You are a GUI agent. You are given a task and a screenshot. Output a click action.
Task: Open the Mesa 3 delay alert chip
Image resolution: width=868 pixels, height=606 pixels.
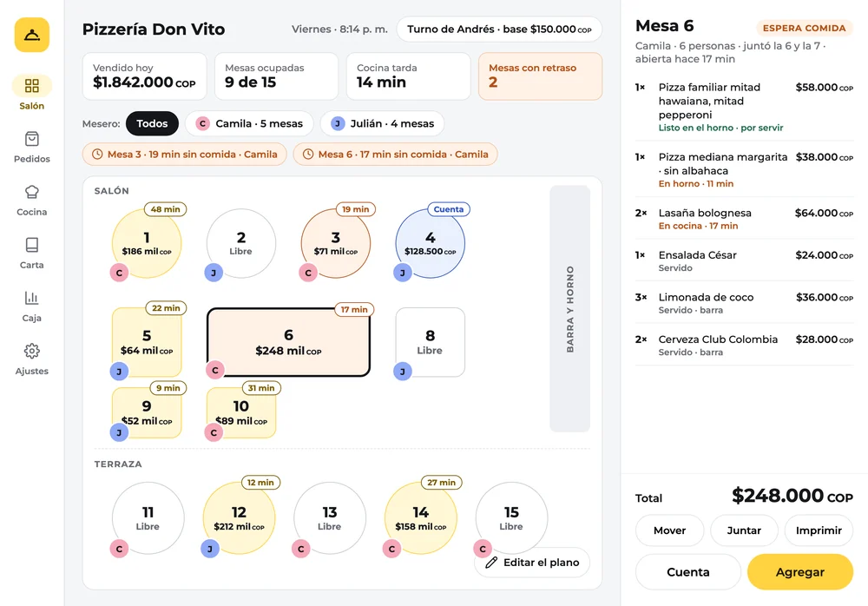[185, 155]
